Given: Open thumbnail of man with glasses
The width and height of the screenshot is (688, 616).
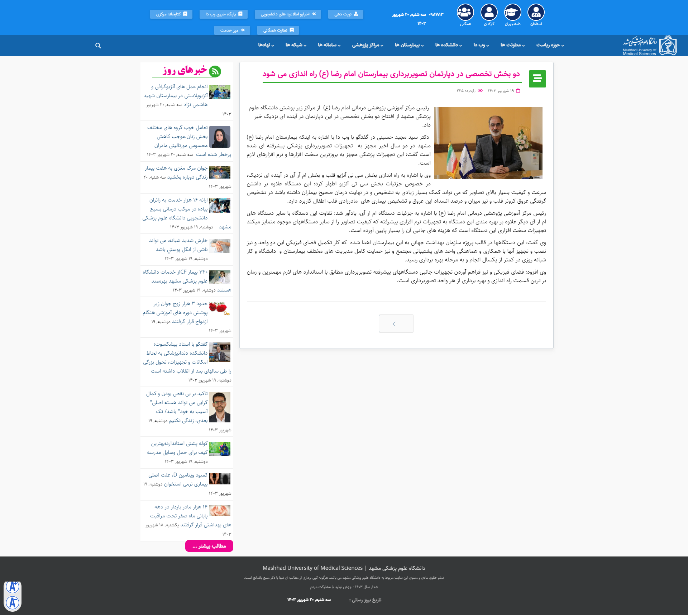Looking at the screenshot, I should [x=220, y=407].
